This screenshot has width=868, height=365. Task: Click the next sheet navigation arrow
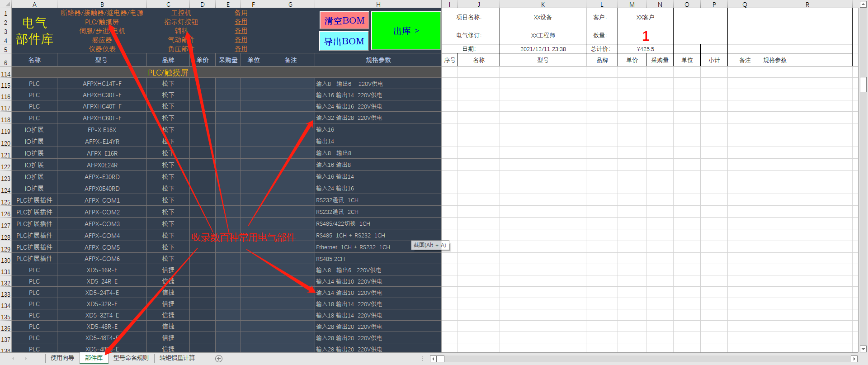tap(26, 359)
